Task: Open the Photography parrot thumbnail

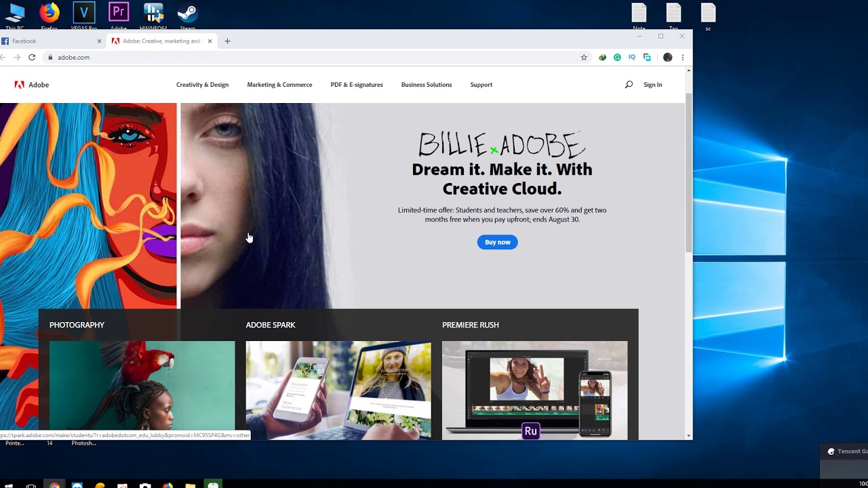Action: (x=142, y=390)
